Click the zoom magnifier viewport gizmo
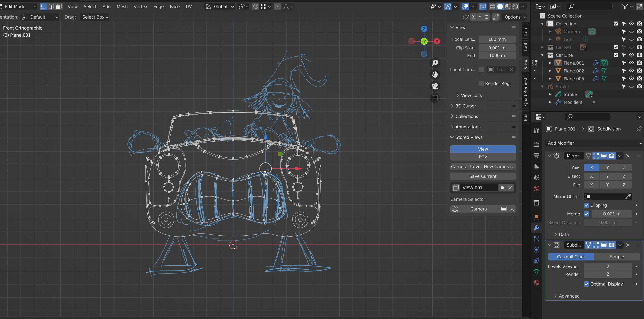Viewport: 644px width, 319px height. [x=435, y=63]
